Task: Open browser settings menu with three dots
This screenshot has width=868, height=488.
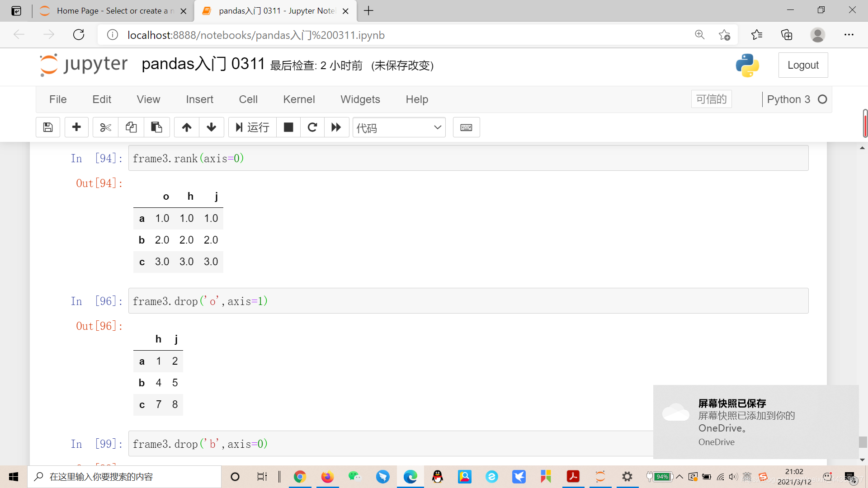Action: point(849,35)
